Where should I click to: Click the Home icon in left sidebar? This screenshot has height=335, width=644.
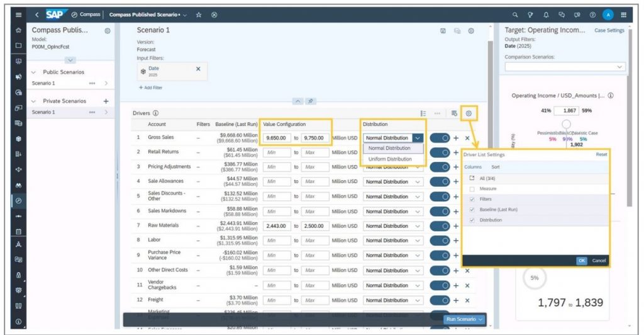[x=18, y=30]
